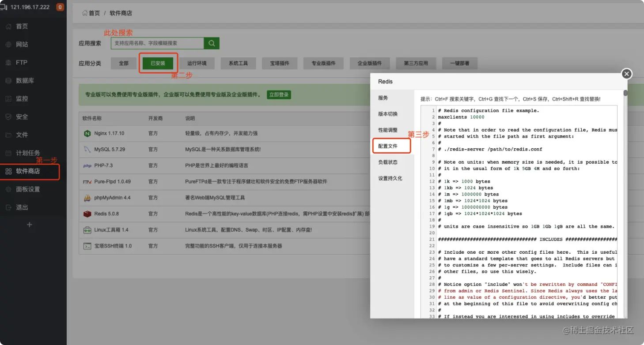This screenshot has height=345, width=644.
Task: Select the 第三方应用 category filter
Action: tap(416, 64)
